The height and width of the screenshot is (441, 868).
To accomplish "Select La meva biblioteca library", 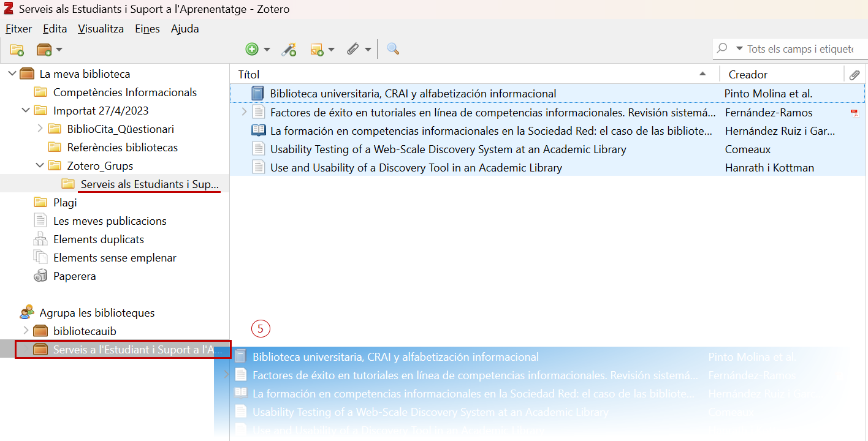I will point(85,74).
